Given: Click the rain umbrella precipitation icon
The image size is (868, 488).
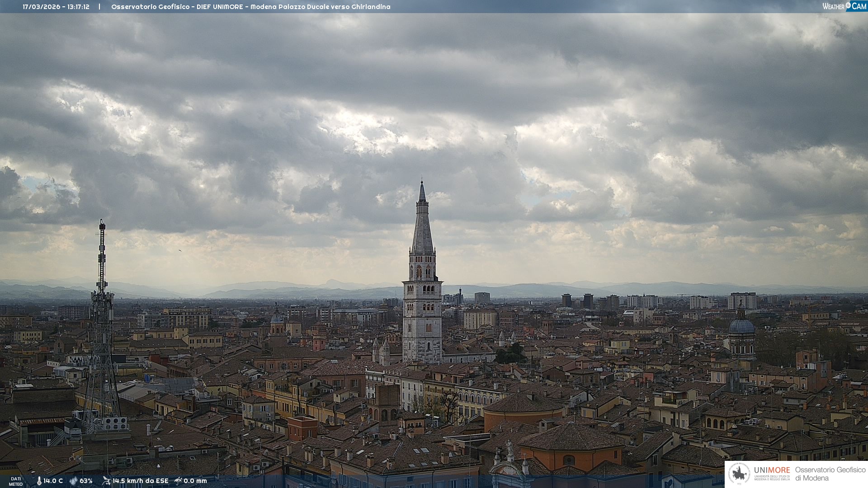Looking at the screenshot, I should click(x=178, y=481).
